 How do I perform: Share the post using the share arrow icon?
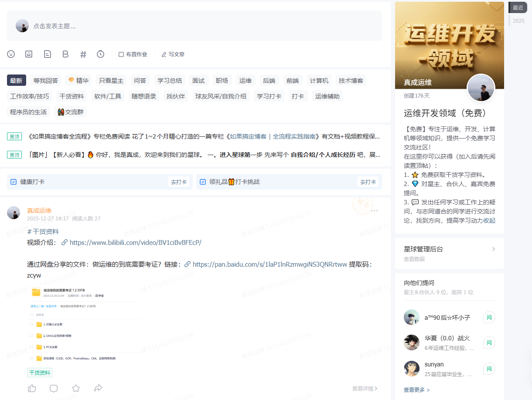[x=98, y=388]
